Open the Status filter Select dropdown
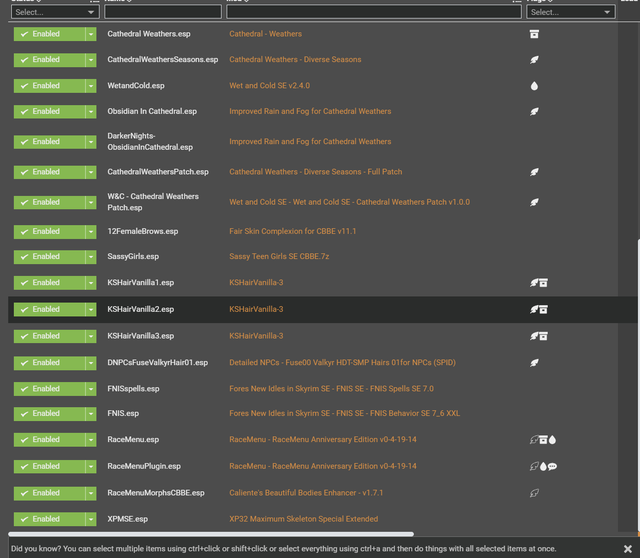 [55, 12]
